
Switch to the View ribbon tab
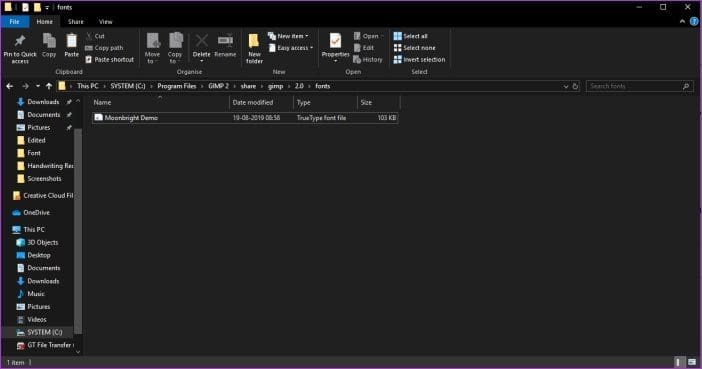coord(106,21)
